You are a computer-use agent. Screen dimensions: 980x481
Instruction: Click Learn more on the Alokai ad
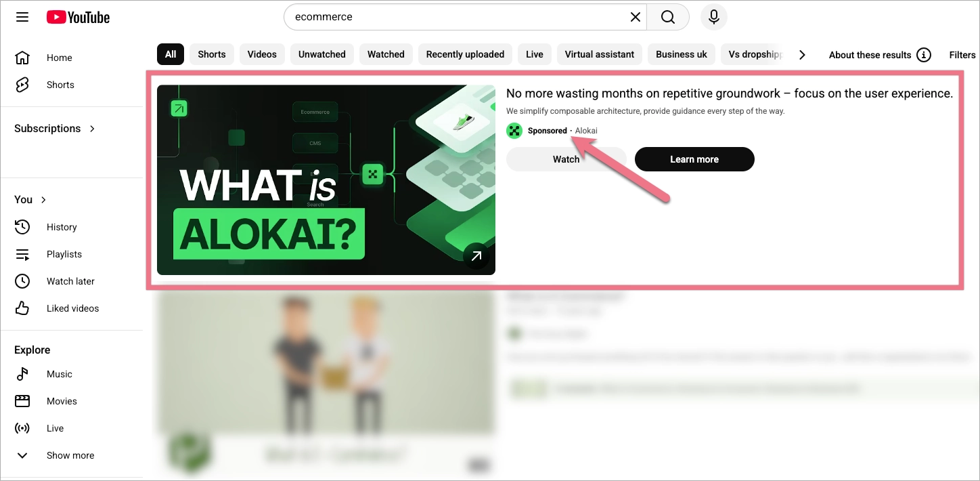click(694, 159)
